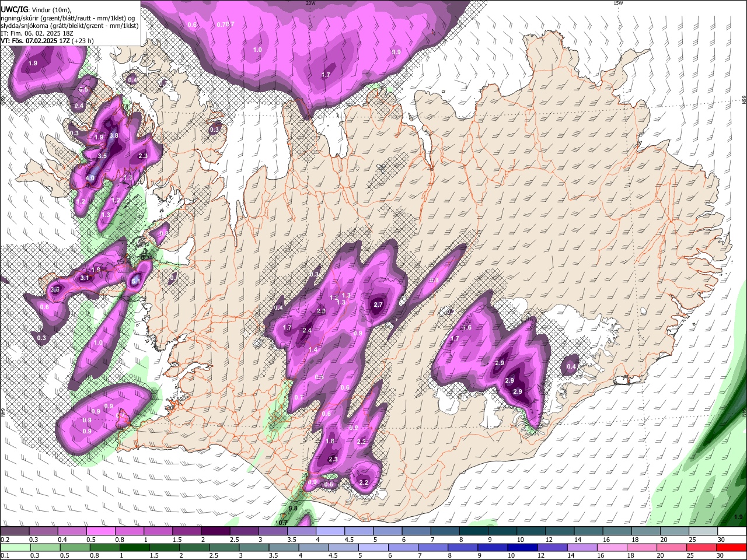Screen dimensions: 747x560
Task: Click the '0.1' label in the rain legend
Action: pos(5,556)
